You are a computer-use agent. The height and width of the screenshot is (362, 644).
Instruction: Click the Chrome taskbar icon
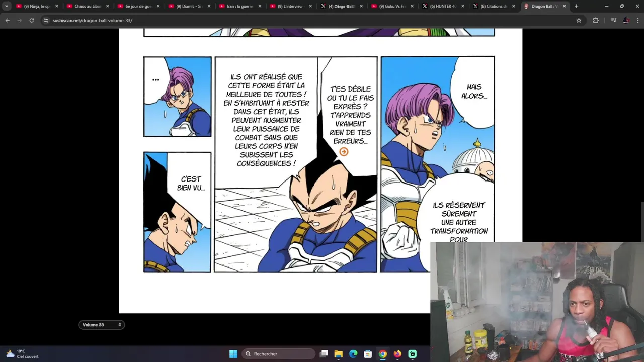[383, 354]
